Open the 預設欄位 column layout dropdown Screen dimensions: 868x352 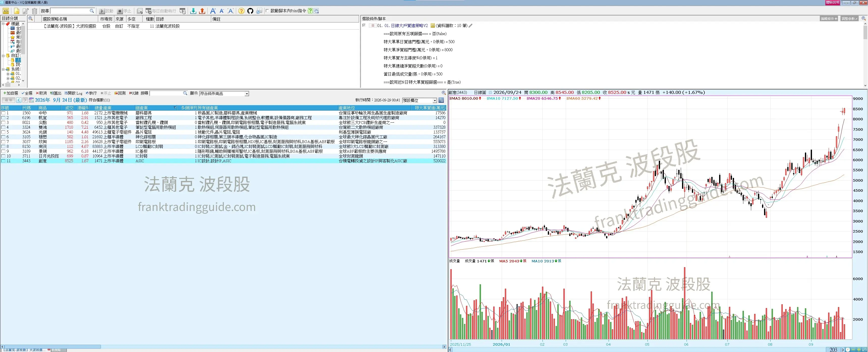pos(435,100)
